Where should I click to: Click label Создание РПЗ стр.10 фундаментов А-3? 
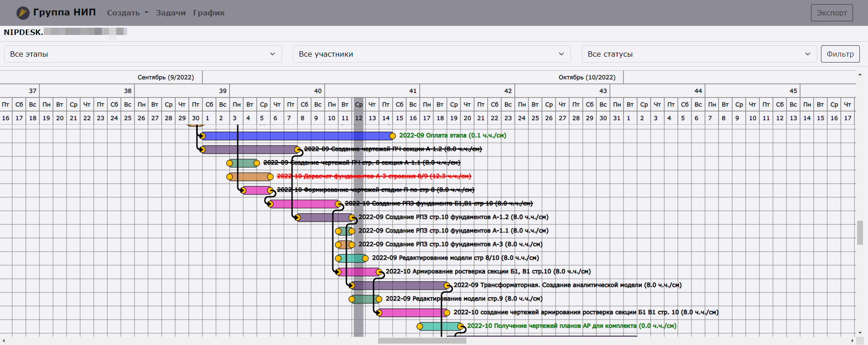451,244
